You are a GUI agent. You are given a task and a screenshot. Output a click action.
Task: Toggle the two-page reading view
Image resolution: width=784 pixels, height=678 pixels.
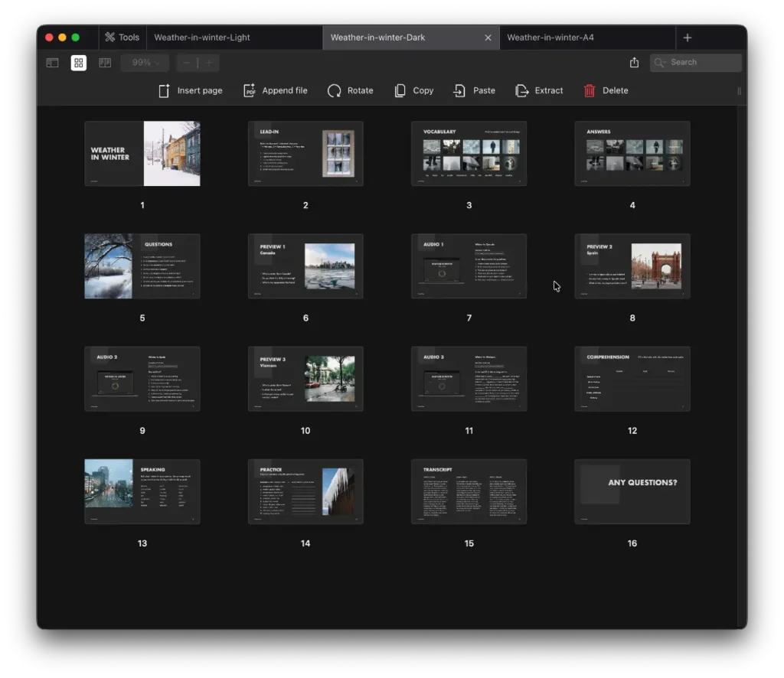point(105,63)
